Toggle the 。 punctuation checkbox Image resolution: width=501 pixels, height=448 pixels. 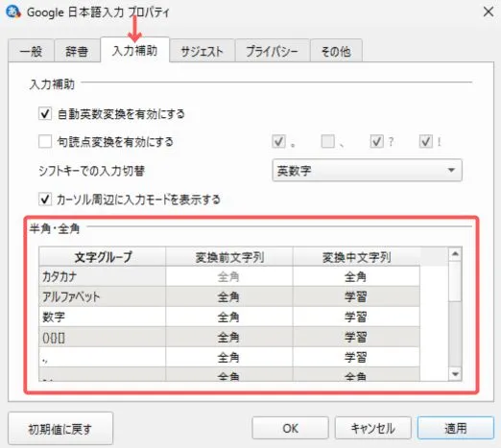click(x=278, y=141)
